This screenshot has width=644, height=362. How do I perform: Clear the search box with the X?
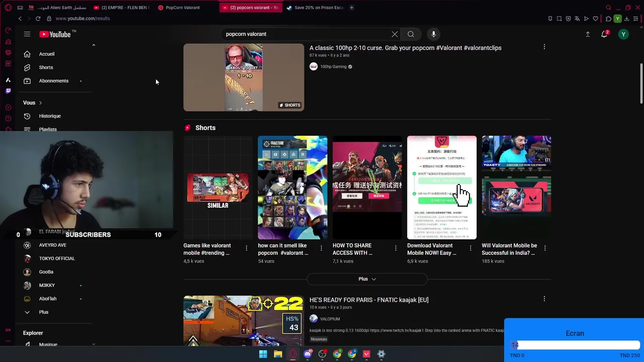(x=394, y=34)
